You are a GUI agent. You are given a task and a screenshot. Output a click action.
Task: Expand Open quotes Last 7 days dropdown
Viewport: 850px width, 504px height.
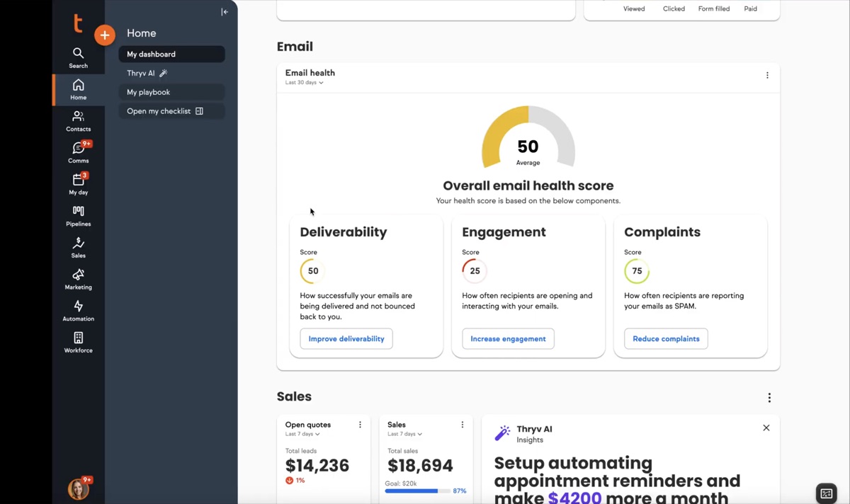(302, 434)
